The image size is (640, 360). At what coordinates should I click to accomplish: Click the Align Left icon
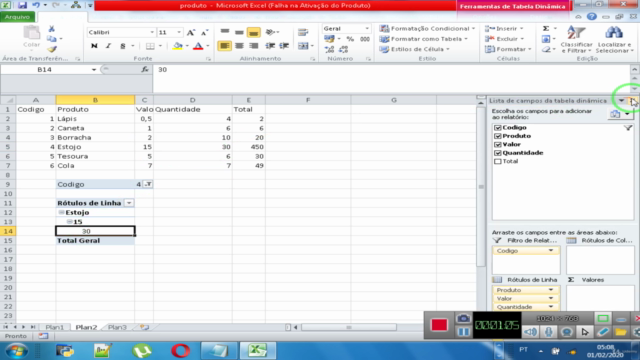224,46
